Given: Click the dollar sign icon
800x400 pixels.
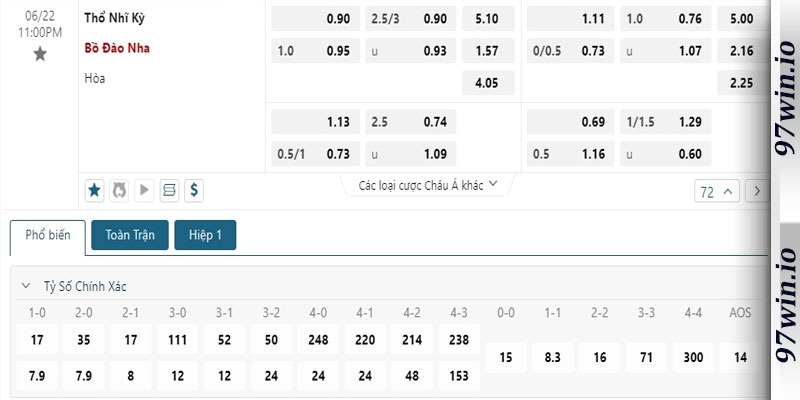Looking at the screenshot, I should 194,191.
